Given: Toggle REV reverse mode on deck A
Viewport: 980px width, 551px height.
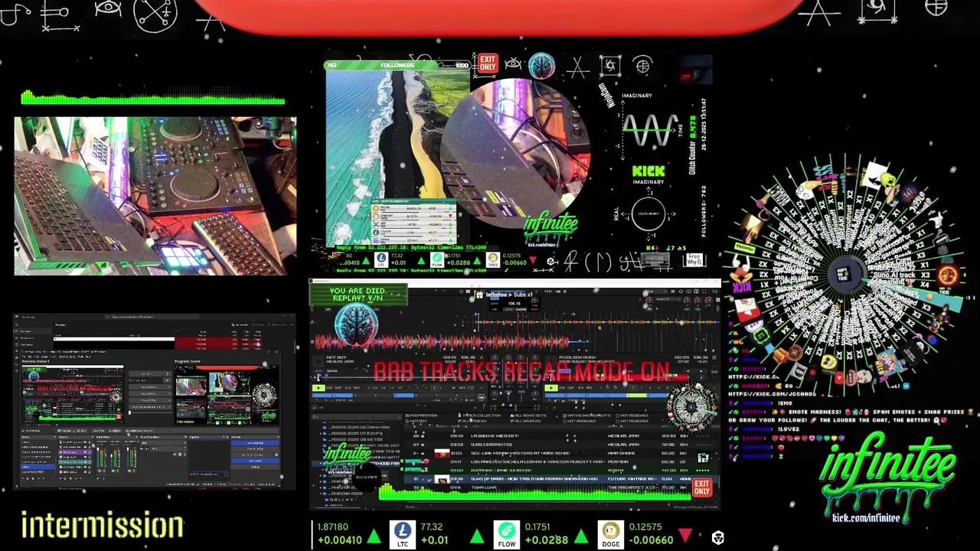Looking at the screenshot, I should tap(357, 388).
